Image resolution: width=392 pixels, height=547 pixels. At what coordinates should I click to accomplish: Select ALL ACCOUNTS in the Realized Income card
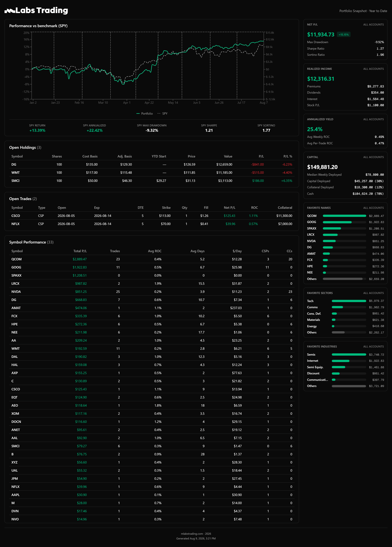point(373,69)
